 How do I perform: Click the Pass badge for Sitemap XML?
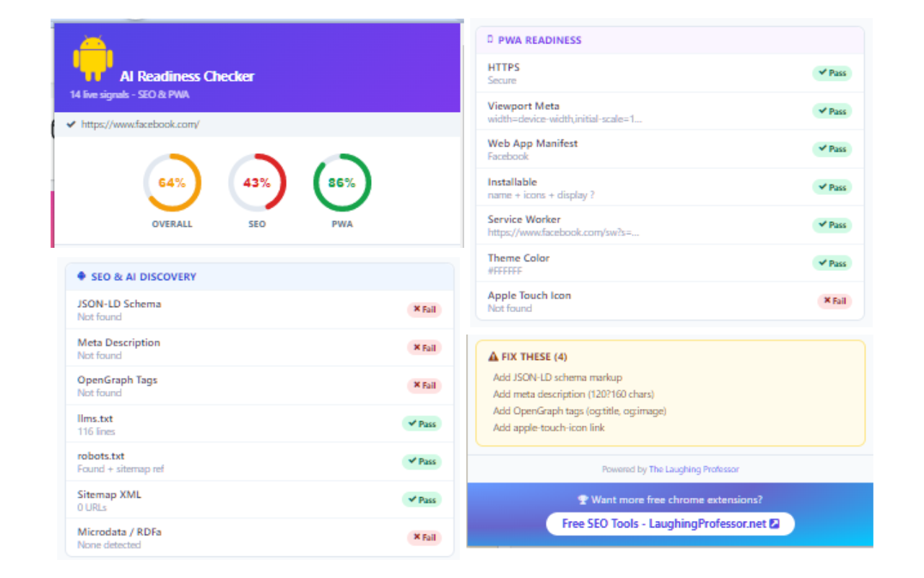click(422, 500)
